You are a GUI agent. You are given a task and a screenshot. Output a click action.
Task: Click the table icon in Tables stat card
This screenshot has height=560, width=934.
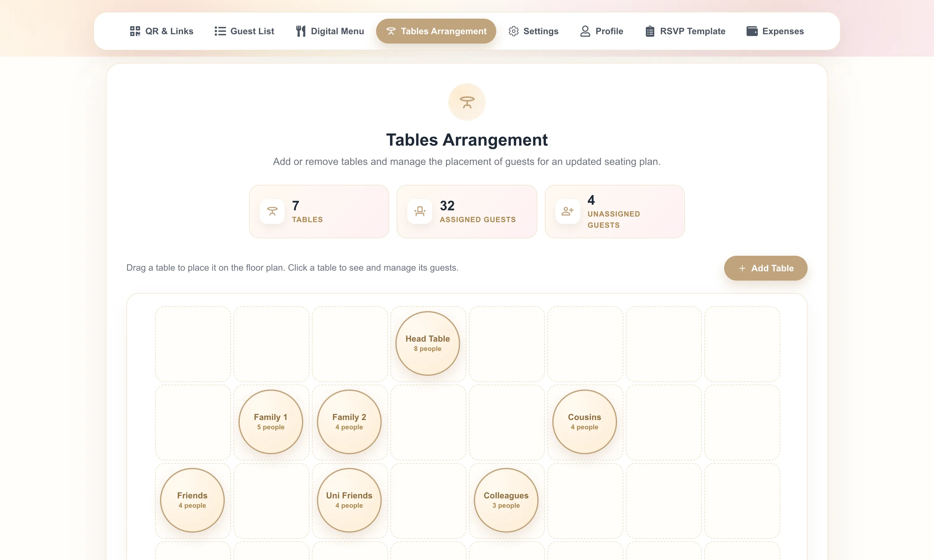272,211
